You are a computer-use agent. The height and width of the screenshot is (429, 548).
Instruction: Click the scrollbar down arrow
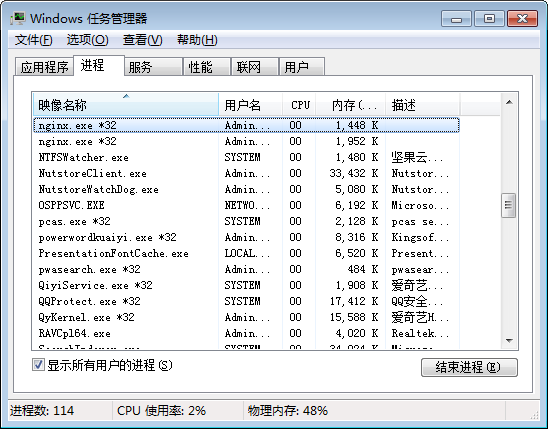pyautogui.click(x=509, y=340)
